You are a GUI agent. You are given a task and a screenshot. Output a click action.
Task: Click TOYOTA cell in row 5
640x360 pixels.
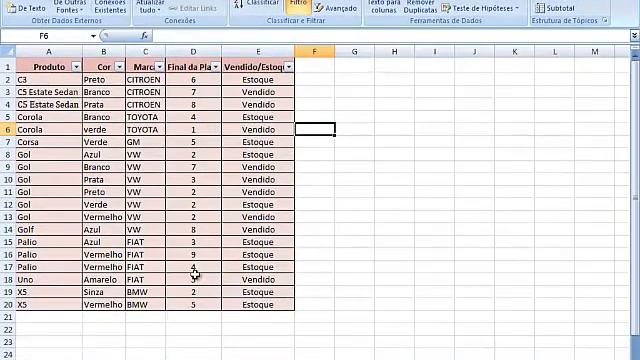[145, 117]
